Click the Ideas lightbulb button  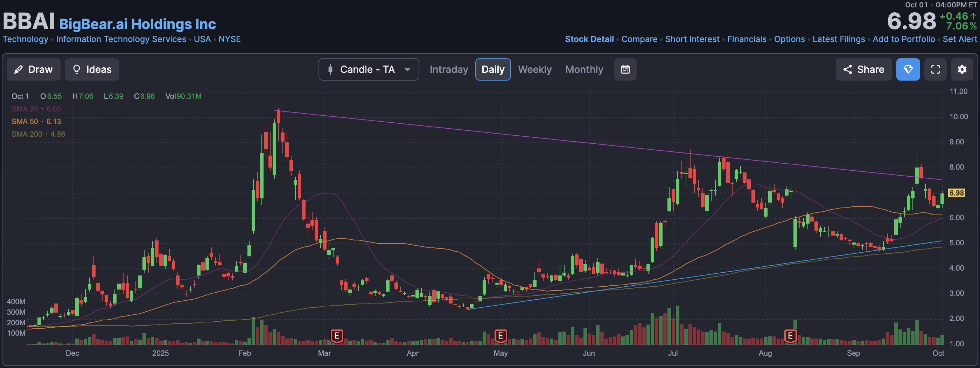click(x=92, y=69)
